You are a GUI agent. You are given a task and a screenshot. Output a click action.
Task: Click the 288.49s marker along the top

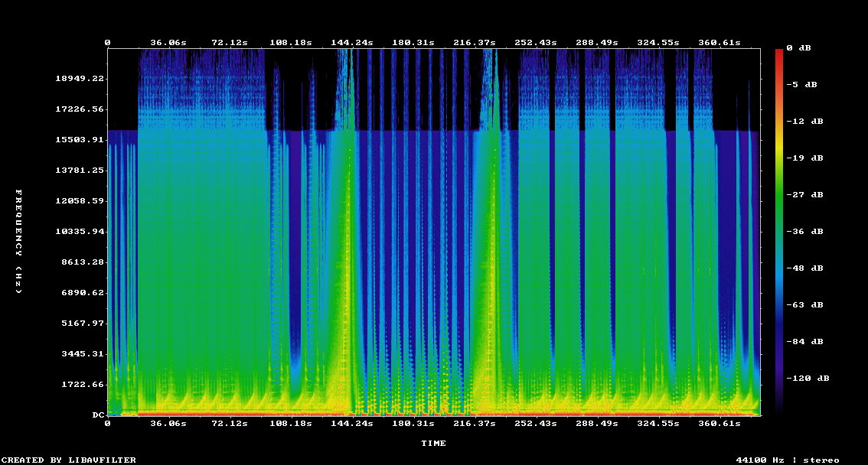[x=596, y=43]
